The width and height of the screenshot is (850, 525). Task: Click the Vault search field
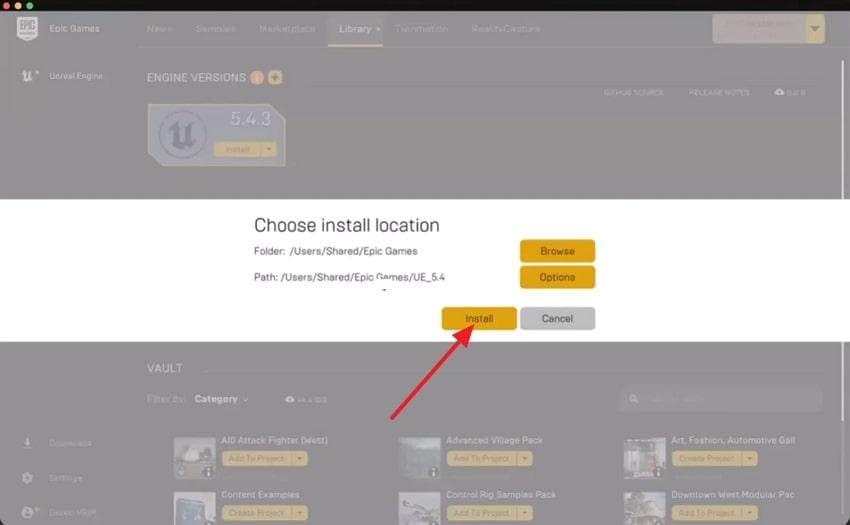tap(721, 399)
